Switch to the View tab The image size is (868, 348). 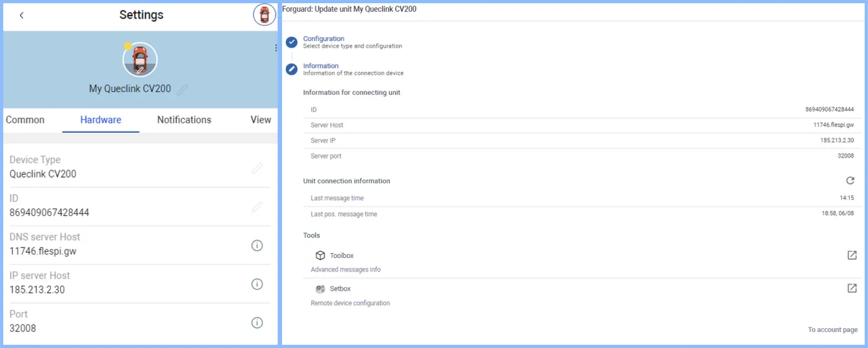261,120
